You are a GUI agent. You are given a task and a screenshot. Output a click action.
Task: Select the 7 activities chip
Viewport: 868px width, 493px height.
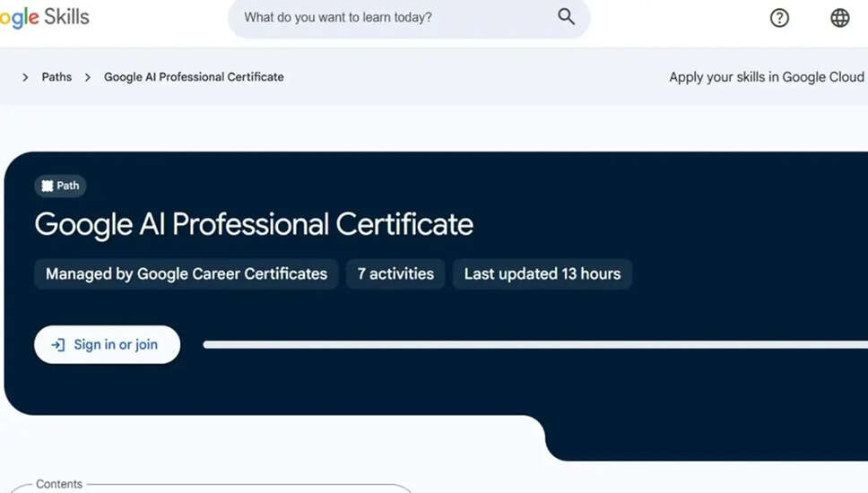[x=395, y=274]
